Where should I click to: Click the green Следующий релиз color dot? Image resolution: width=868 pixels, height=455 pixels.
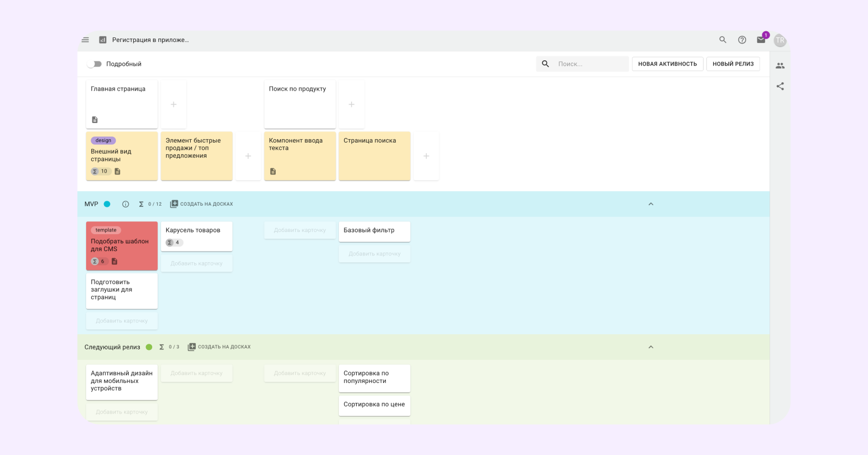coord(149,347)
